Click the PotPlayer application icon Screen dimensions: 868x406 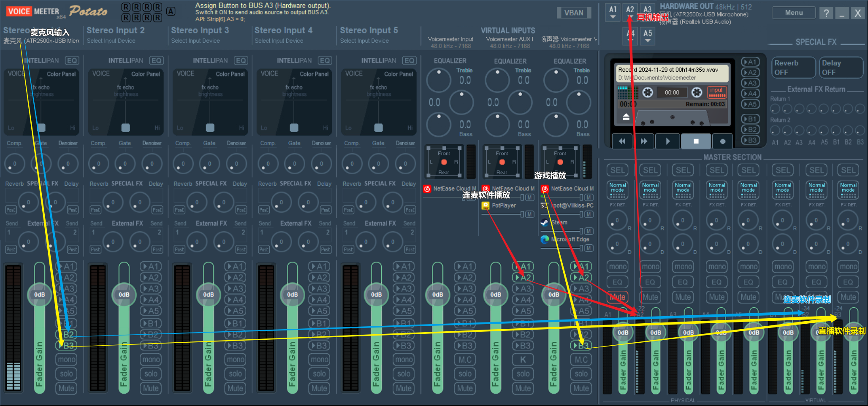pyautogui.click(x=486, y=206)
